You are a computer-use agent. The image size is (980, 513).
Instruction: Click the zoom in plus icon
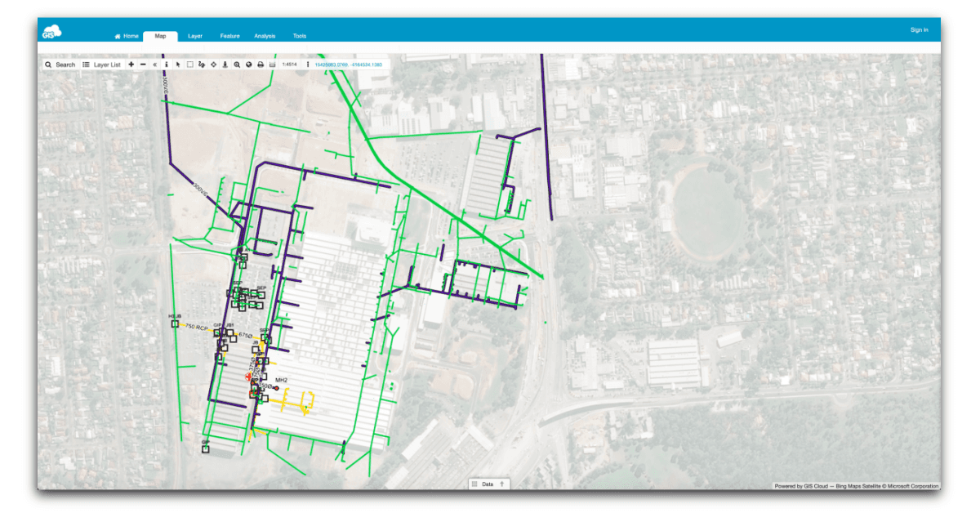131,65
